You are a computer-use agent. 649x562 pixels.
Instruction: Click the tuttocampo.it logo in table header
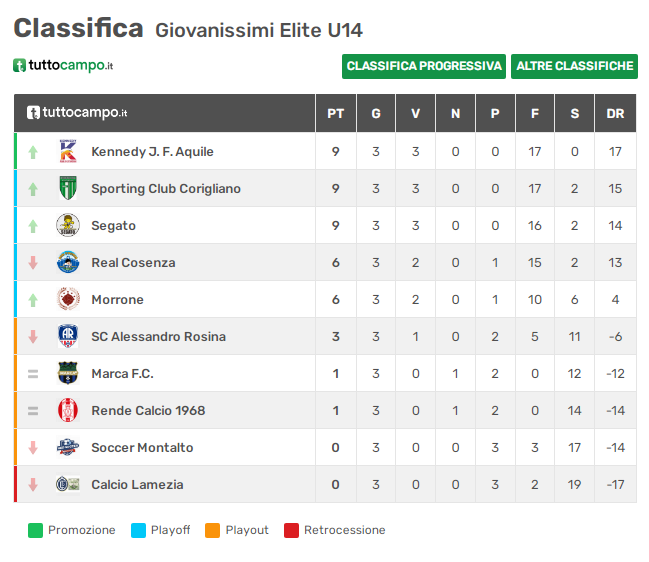tap(77, 113)
